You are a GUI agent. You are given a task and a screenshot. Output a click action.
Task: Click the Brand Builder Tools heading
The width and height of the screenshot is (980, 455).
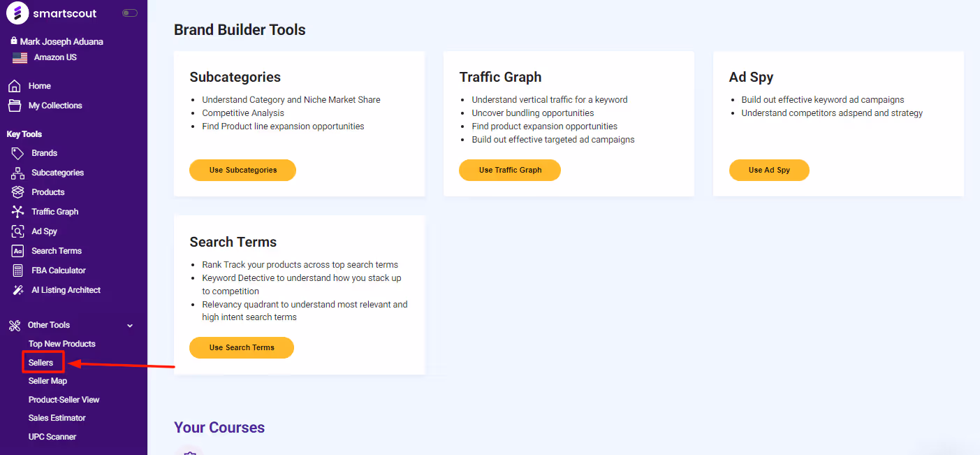click(x=240, y=30)
